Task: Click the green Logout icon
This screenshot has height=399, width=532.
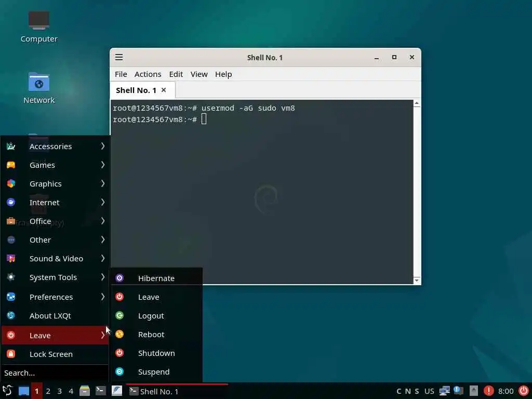Action: click(x=119, y=315)
